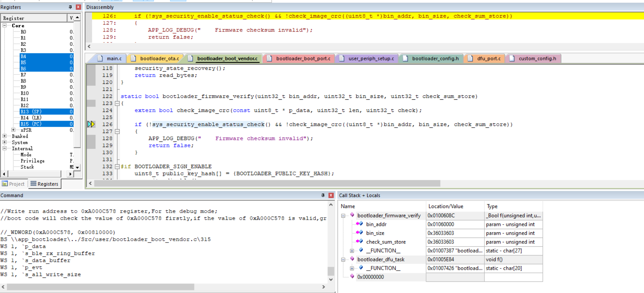This screenshot has width=644, height=293.
Task: Collapse bootloader_firmware_verify call stack entry
Action: coord(343,216)
